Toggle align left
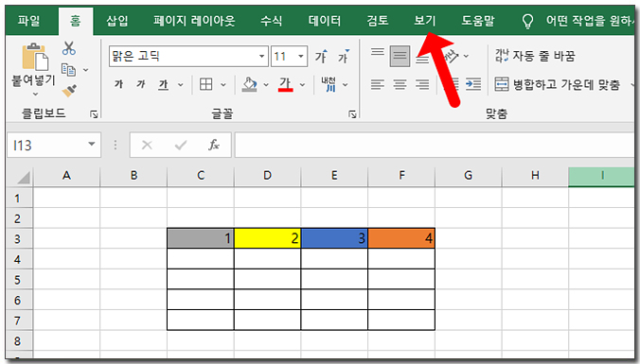Image resolution: width=640 pixels, height=364 pixels. coord(378,84)
